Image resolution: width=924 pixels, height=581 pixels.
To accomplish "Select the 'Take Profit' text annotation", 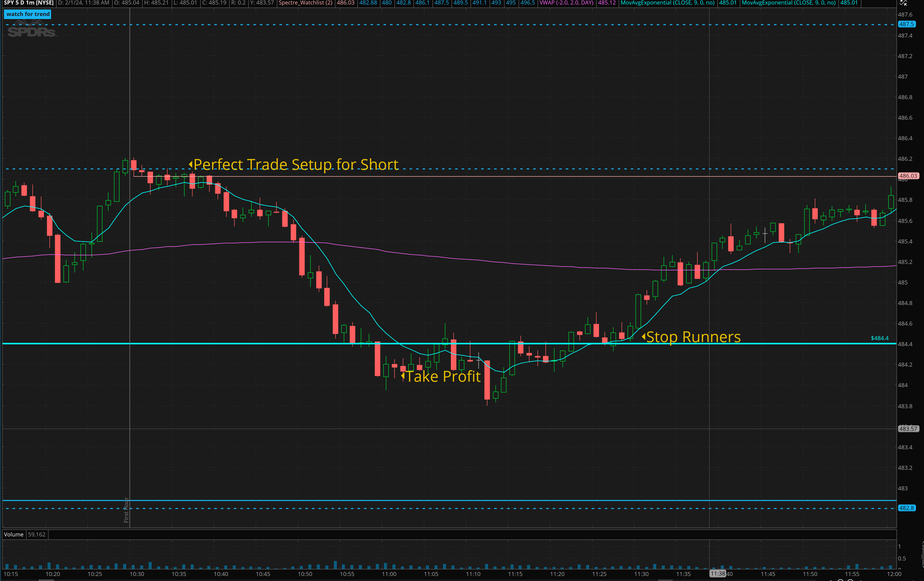I will pos(443,376).
